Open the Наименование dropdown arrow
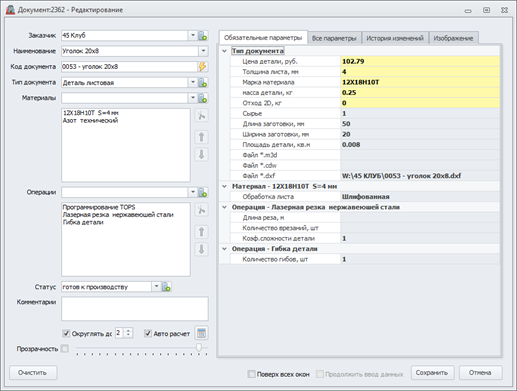This screenshot has width=517, height=391. [203, 51]
